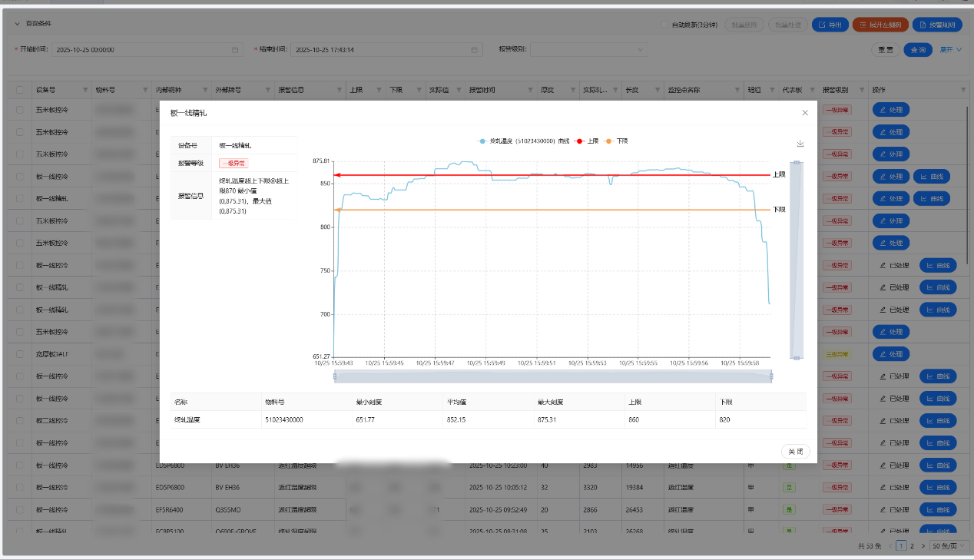Click the filter icon in the 操作 column header

tap(963, 90)
